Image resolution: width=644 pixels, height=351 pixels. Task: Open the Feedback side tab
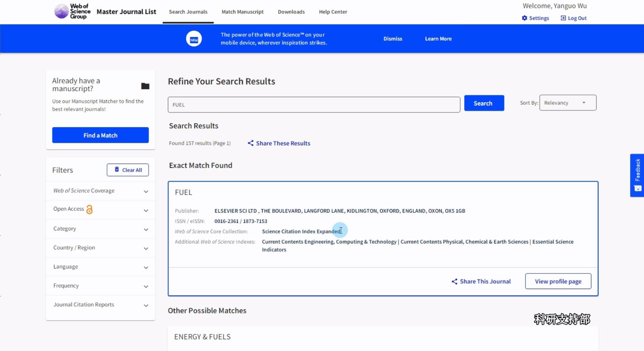pyautogui.click(x=637, y=175)
